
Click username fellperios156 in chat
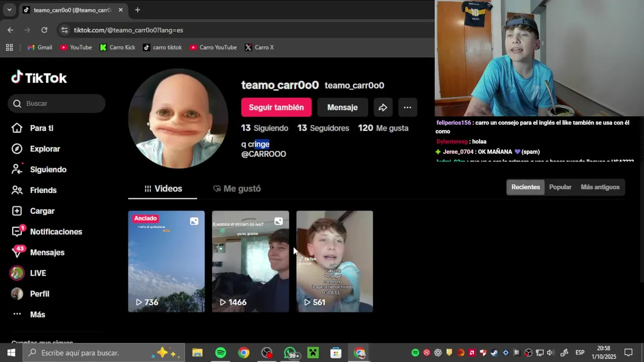(x=453, y=123)
